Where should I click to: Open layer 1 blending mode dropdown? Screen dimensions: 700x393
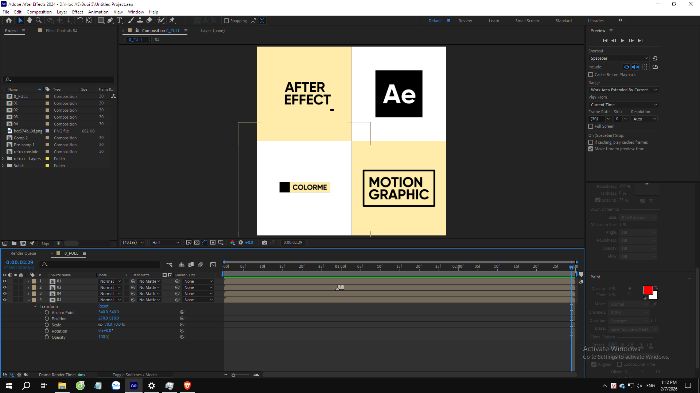pyautogui.click(x=110, y=281)
